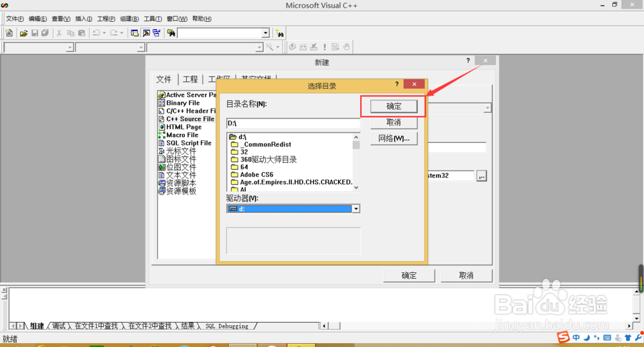Open the Window List icon
This screenshot has height=347, width=644.
[x=156, y=33]
